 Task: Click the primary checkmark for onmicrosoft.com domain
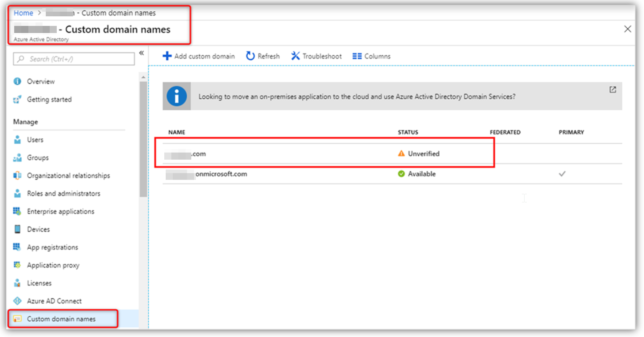(x=562, y=173)
